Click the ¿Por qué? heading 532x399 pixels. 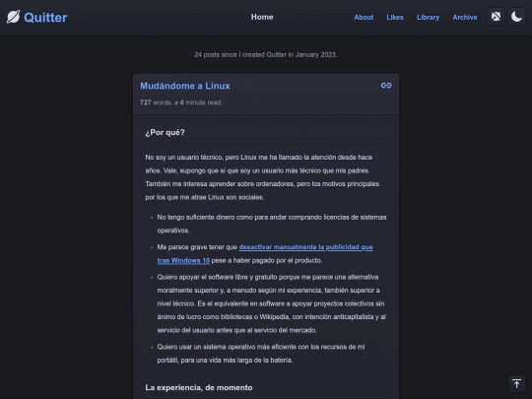click(x=165, y=132)
